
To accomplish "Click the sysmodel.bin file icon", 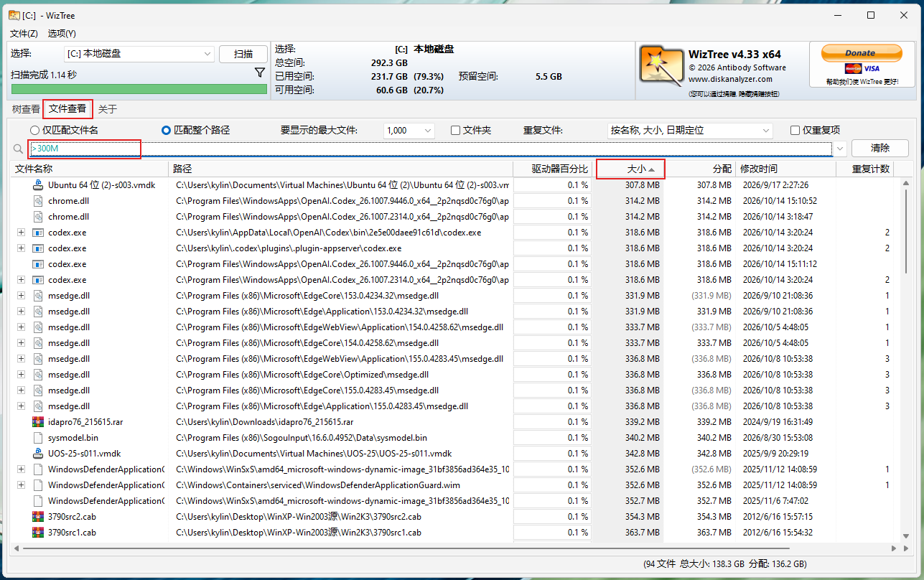I will (x=38, y=437).
